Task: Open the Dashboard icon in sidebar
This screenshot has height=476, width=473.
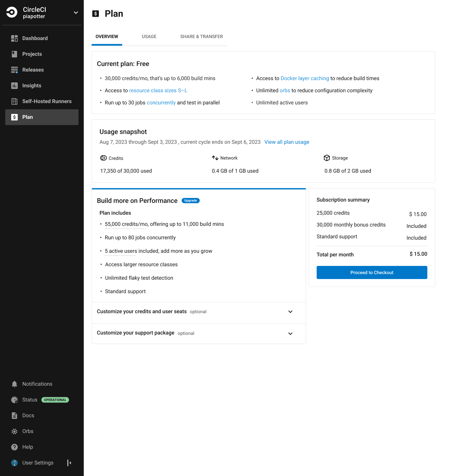Action: [14, 38]
